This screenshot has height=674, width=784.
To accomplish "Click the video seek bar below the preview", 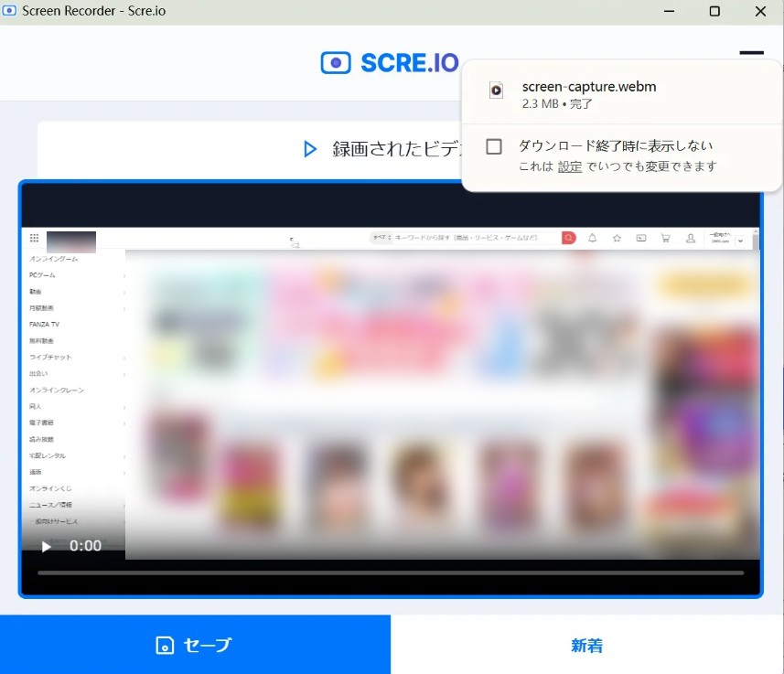I will click(391, 573).
